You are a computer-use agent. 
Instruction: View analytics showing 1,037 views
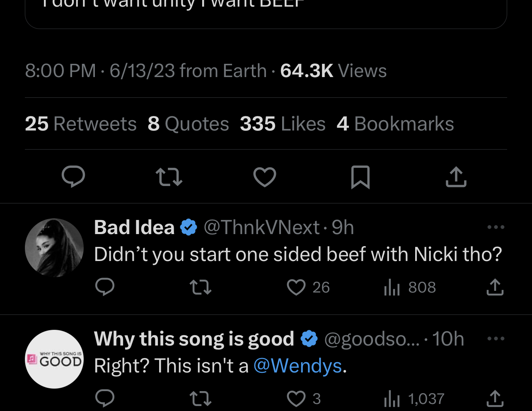tap(414, 399)
